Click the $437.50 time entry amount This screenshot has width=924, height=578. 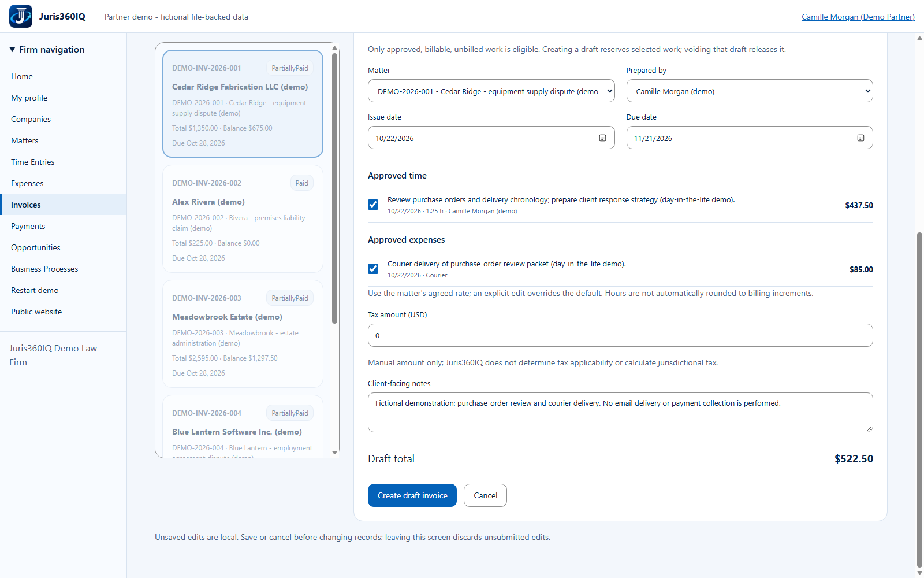point(859,205)
